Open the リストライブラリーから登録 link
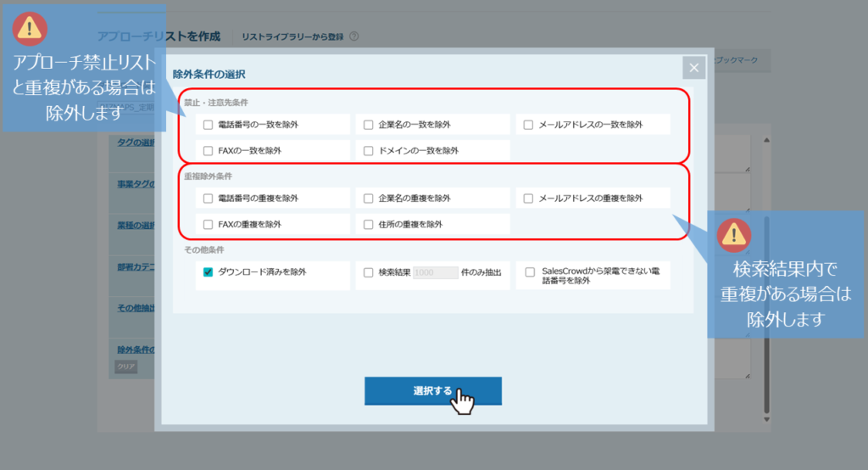Image resolution: width=868 pixels, height=470 pixels. [x=292, y=36]
